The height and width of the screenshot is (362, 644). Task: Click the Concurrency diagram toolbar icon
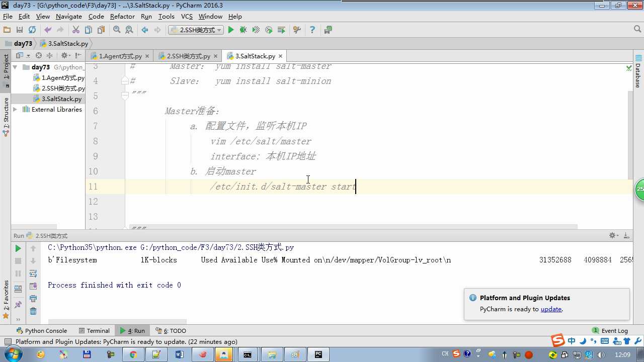pos(281,30)
